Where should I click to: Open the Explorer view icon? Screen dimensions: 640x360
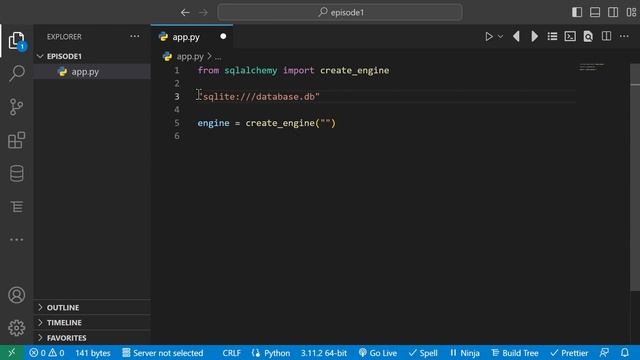pos(16,40)
